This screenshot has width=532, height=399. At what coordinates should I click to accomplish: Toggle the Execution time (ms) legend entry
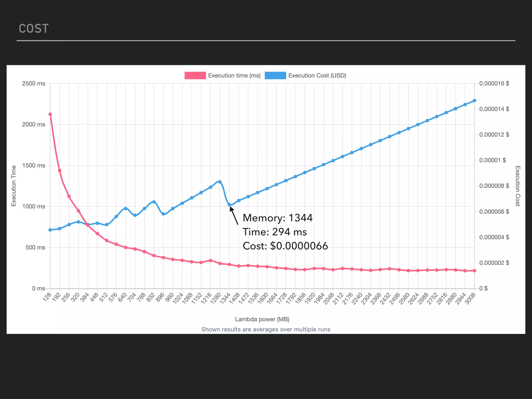223,76
